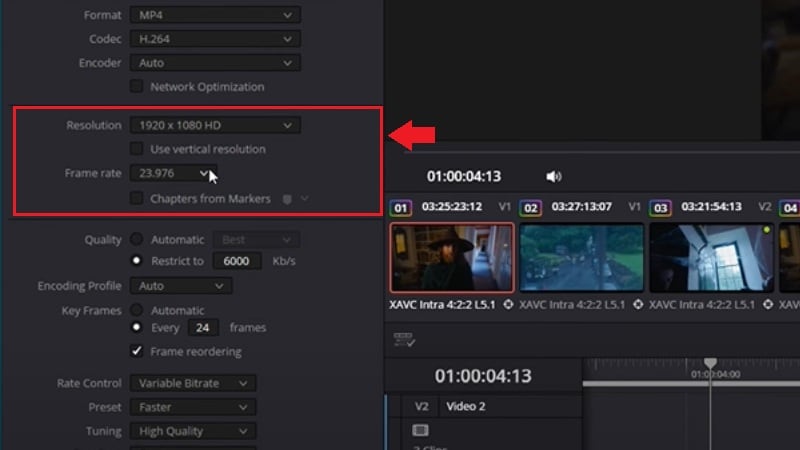The width and height of the screenshot is (800, 450).
Task: Click the key frames 24 frames field
Action: (x=203, y=328)
